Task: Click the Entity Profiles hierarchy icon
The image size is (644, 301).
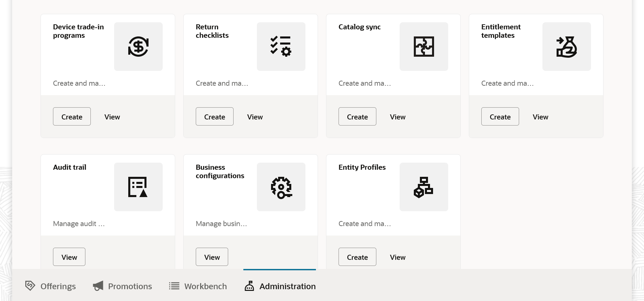Action: click(424, 187)
